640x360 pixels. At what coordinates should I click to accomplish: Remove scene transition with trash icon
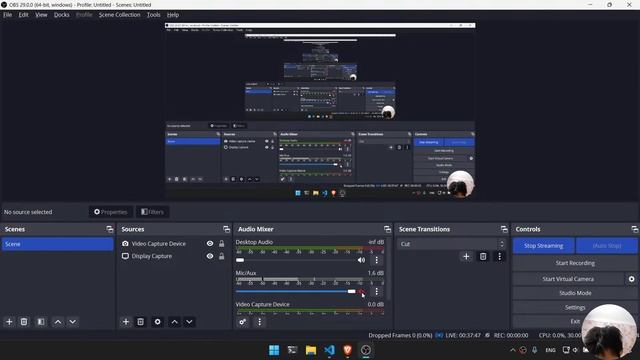coord(483,256)
